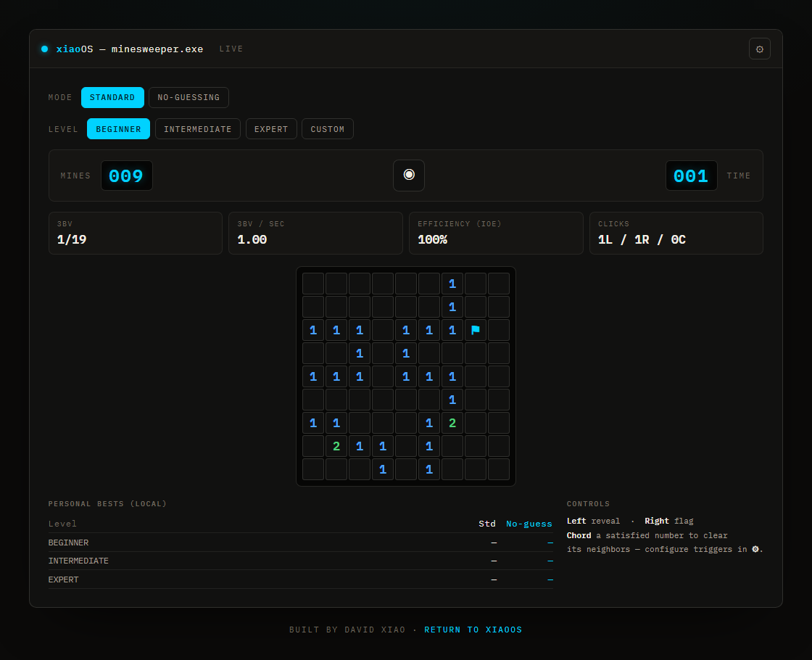Screen dimensions: 812x660
Task: Click the minesweeper.exe title text
Action: 157,49
